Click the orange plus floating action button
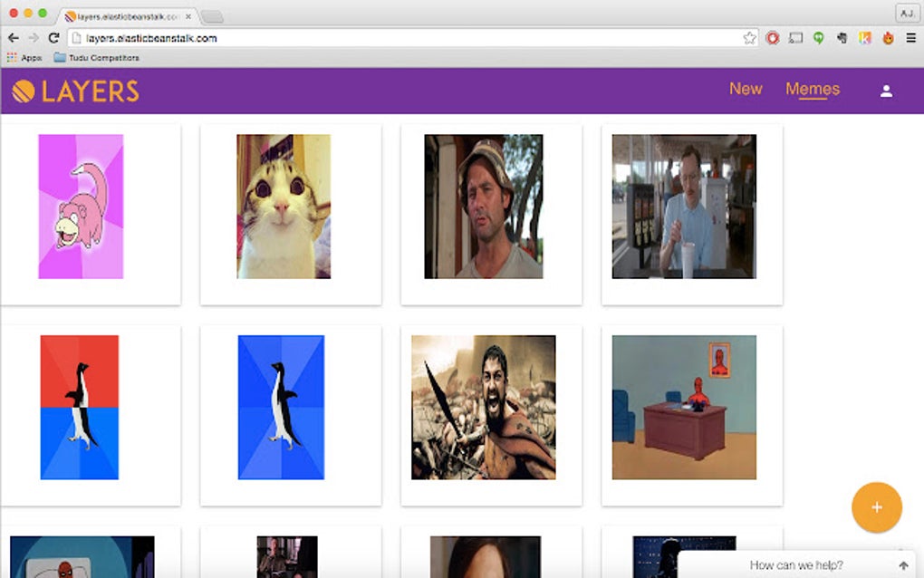The image size is (924, 578). tap(876, 507)
